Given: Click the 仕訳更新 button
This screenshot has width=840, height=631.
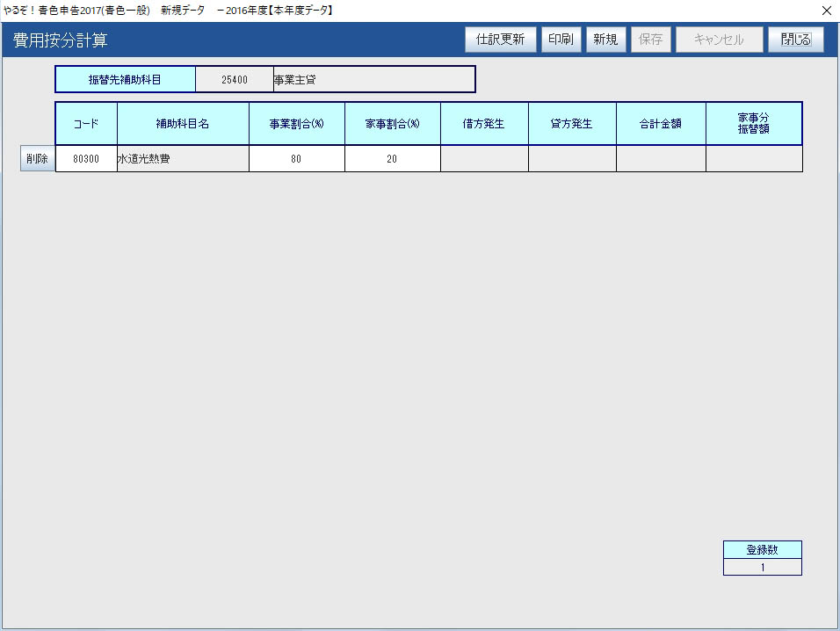Looking at the screenshot, I should (x=500, y=40).
